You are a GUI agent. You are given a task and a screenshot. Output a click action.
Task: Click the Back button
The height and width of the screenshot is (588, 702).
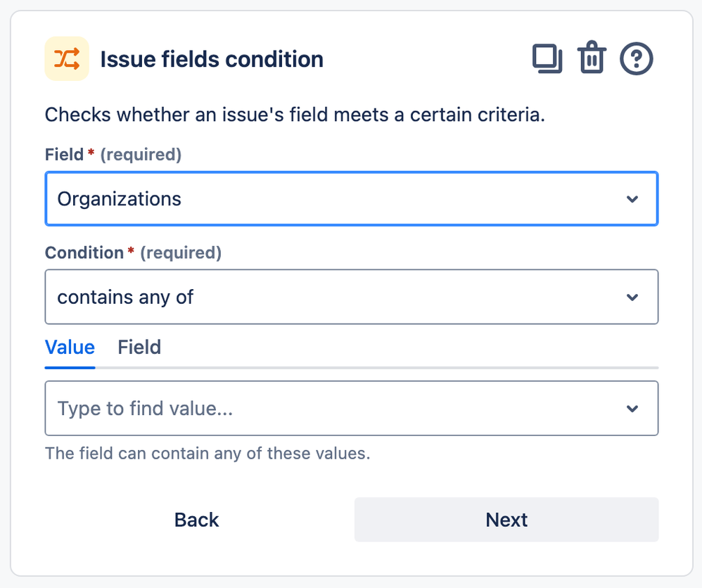(x=196, y=520)
